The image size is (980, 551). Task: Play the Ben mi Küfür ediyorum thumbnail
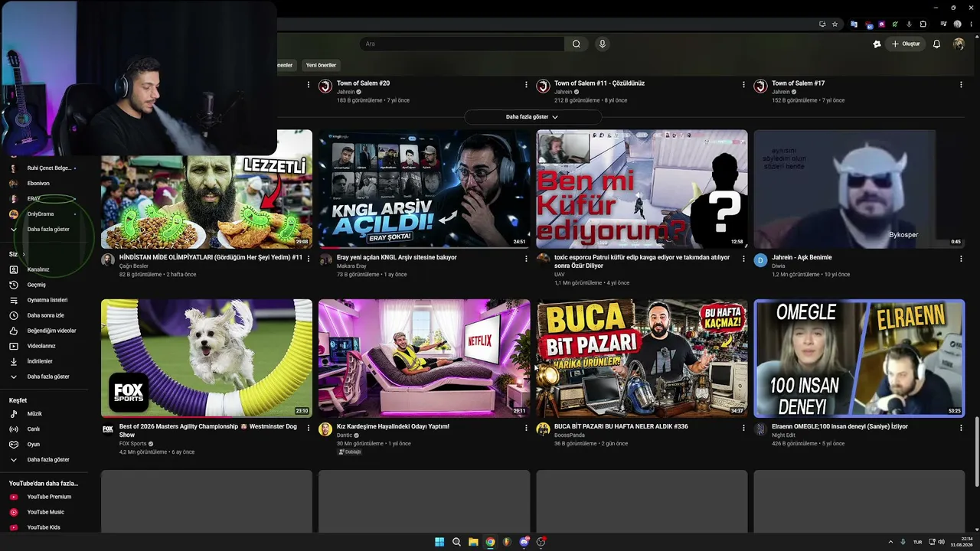pyautogui.click(x=642, y=189)
